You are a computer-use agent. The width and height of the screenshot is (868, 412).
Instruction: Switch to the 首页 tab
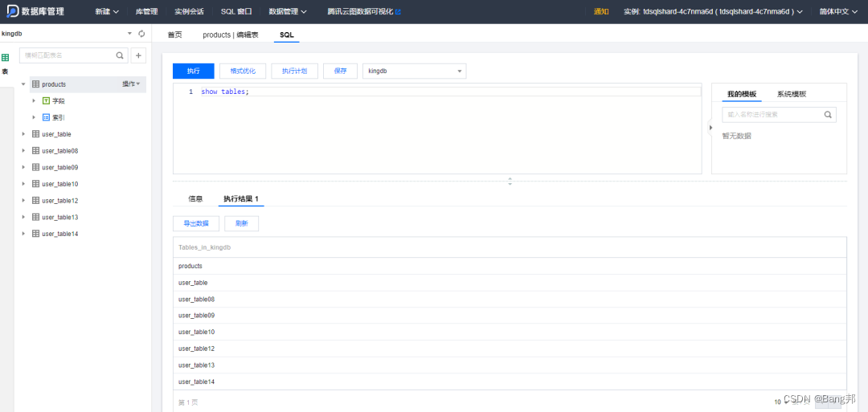175,35
